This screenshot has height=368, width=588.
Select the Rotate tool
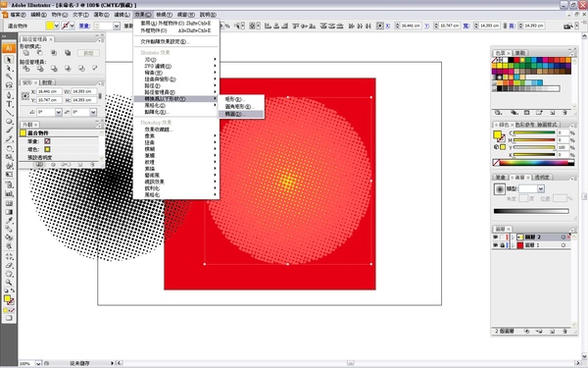[x=9, y=149]
